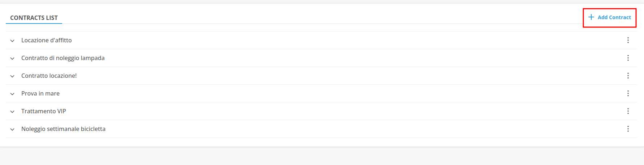Click the Add Contract button
Viewport: 644px width, 165px height.
[x=614, y=17]
